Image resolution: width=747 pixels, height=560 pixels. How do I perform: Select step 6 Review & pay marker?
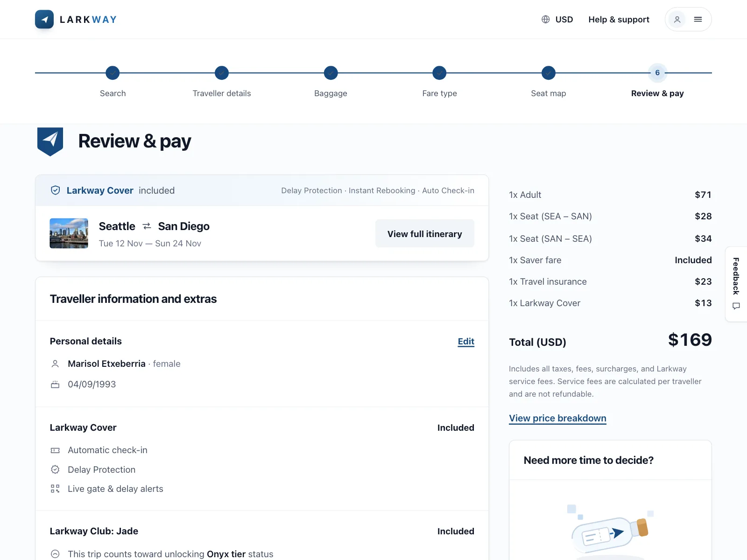(x=657, y=73)
